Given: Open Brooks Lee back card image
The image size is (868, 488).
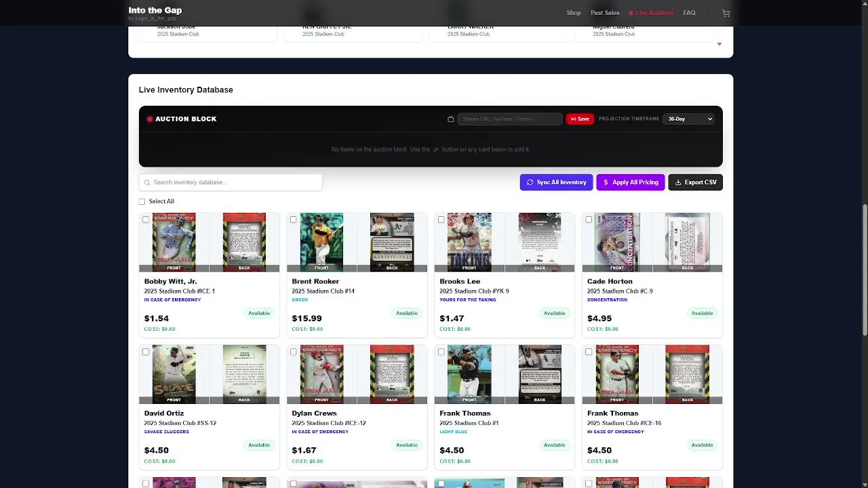Looking at the screenshot, I should click(540, 242).
